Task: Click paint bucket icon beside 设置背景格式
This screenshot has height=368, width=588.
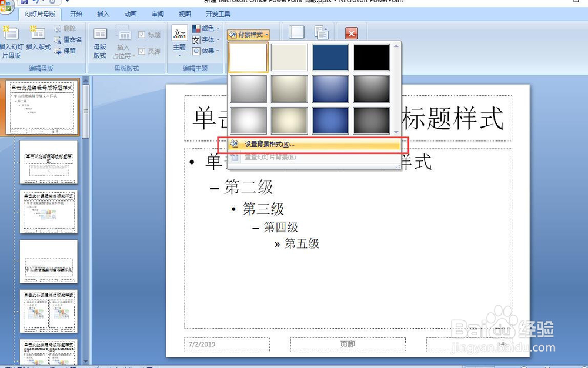Action: pyautogui.click(x=235, y=144)
